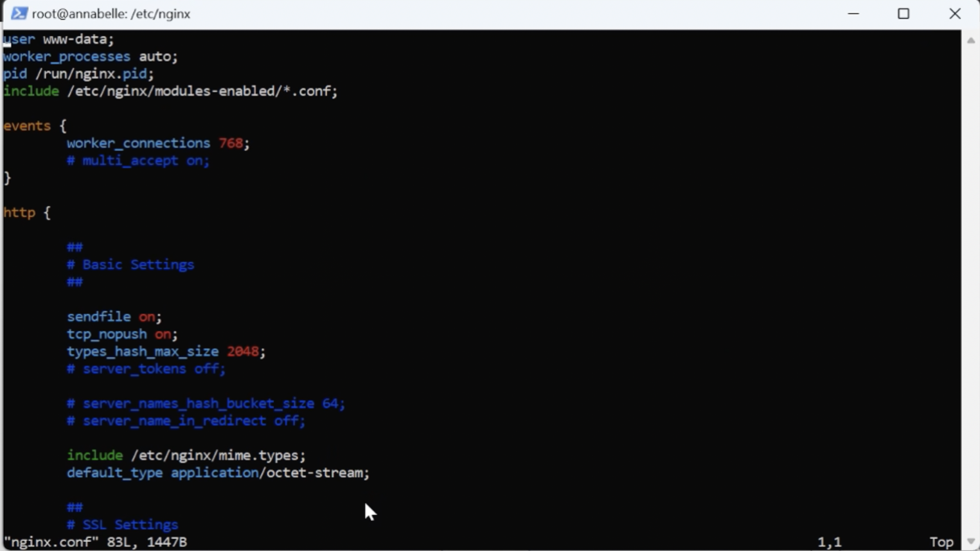The height and width of the screenshot is (551, 980).
Task: Minimize the terminal window
Action: 853,13
